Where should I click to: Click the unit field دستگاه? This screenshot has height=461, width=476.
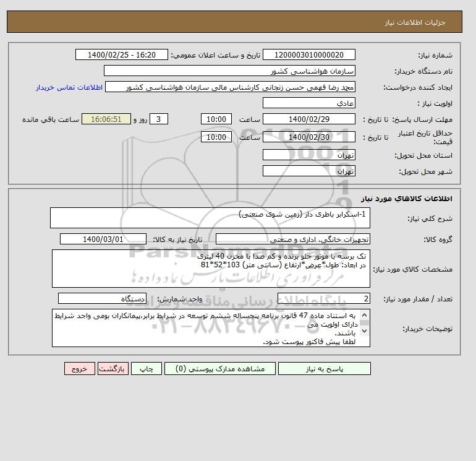pos(102,299)
